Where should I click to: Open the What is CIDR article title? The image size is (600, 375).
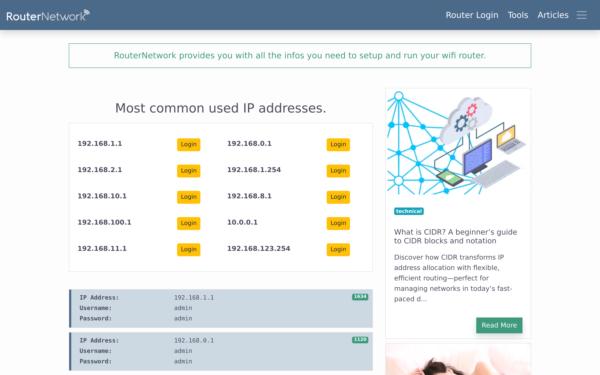pyautogui.click(x=455, y=236)
